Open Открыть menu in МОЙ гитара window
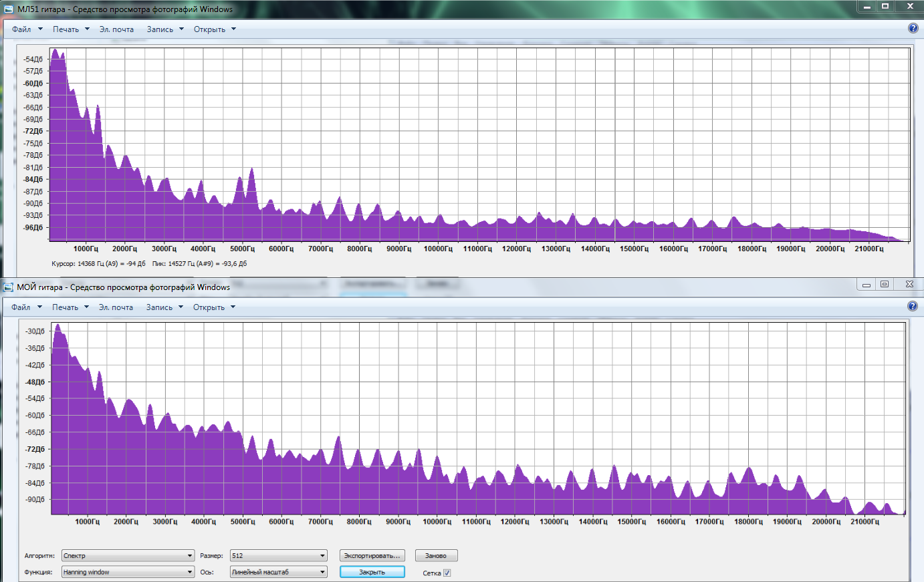This screenshot has height=582, width=924. [214, 307]
